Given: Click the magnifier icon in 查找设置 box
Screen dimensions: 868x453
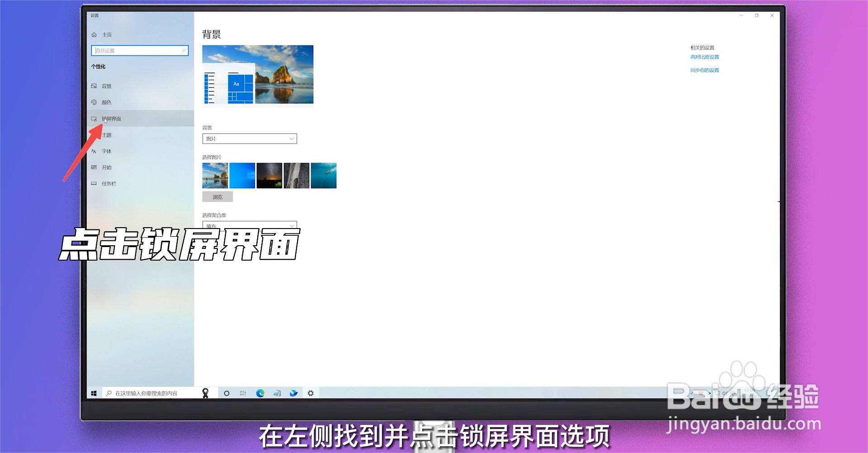Looking at the screenshot, I should point(184,51).
